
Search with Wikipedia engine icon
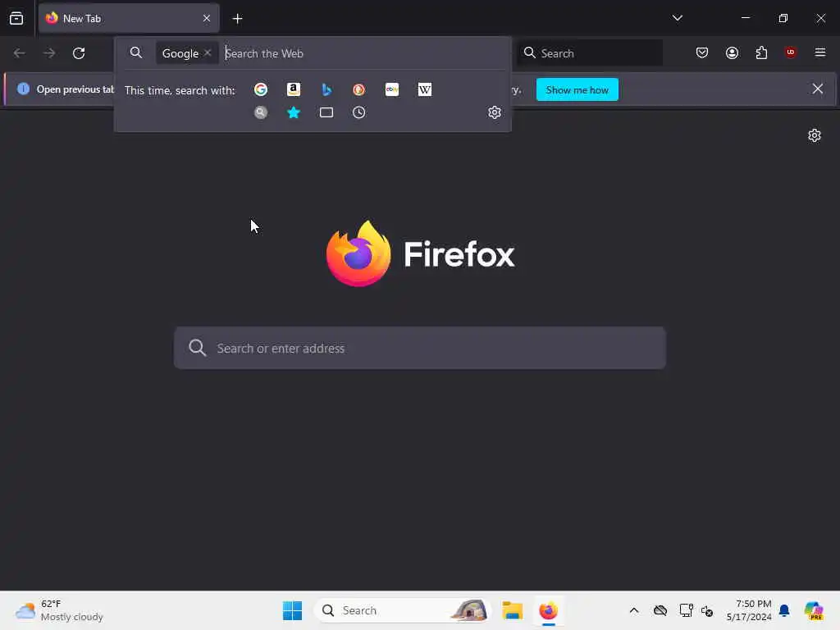click(425, 89)
